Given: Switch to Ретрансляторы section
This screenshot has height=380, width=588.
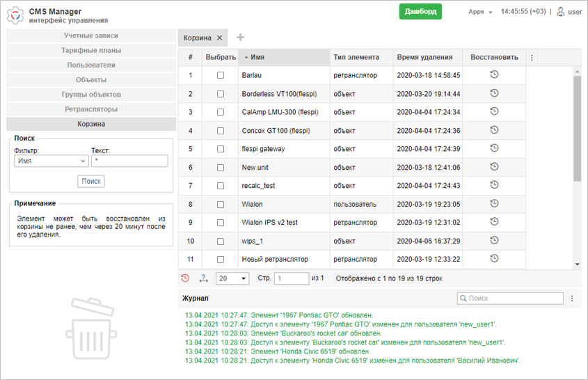Looking at the screenshot, I should (91, 109).
